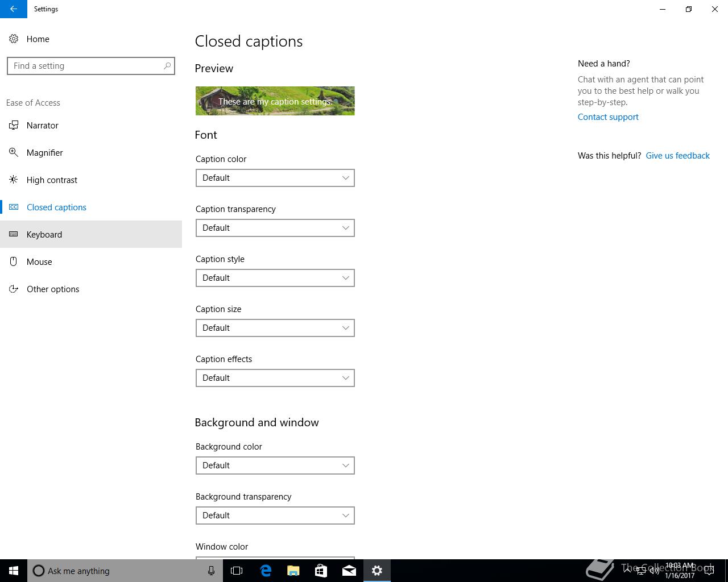
Task: Click the volume speaker tray icon
Action: [655, 571]
